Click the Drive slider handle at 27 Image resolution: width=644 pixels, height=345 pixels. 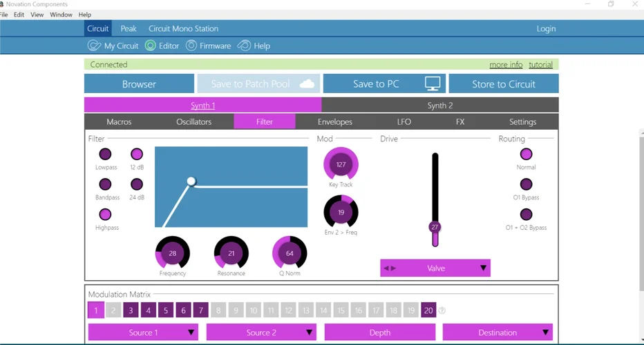click(435, 227)
